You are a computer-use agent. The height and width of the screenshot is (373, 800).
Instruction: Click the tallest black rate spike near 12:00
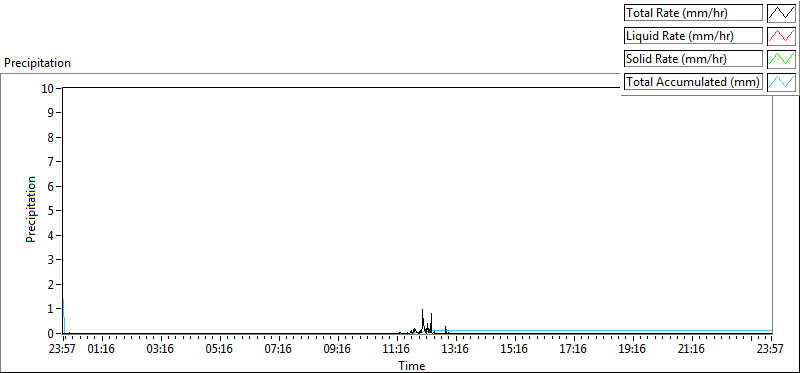[x=422, y=320]
